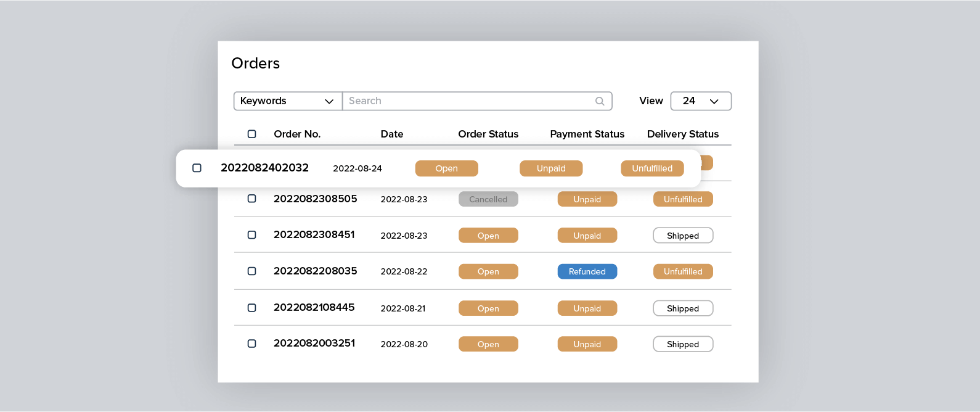Click the Date column header
The height and width of the screenshot is (412, 980).
[391, 134]
